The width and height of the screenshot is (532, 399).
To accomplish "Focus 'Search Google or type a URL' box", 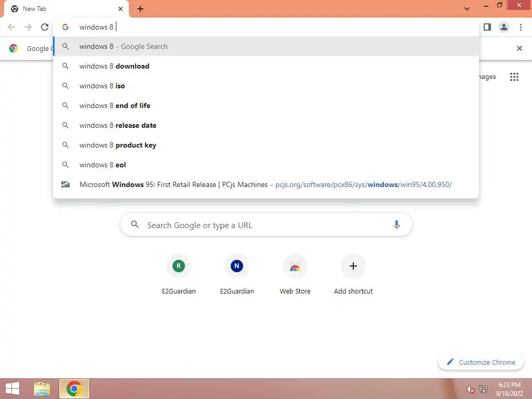I will [x=266, y=224].
